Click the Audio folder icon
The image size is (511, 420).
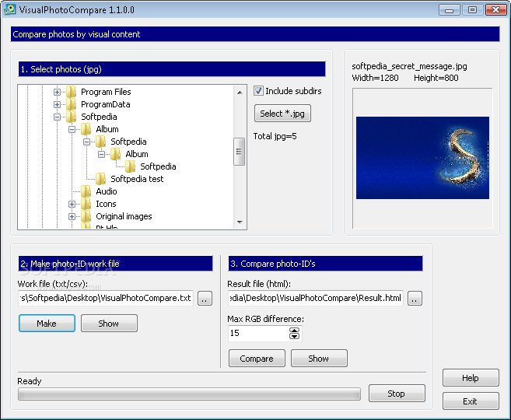click(x=86, y=191)
